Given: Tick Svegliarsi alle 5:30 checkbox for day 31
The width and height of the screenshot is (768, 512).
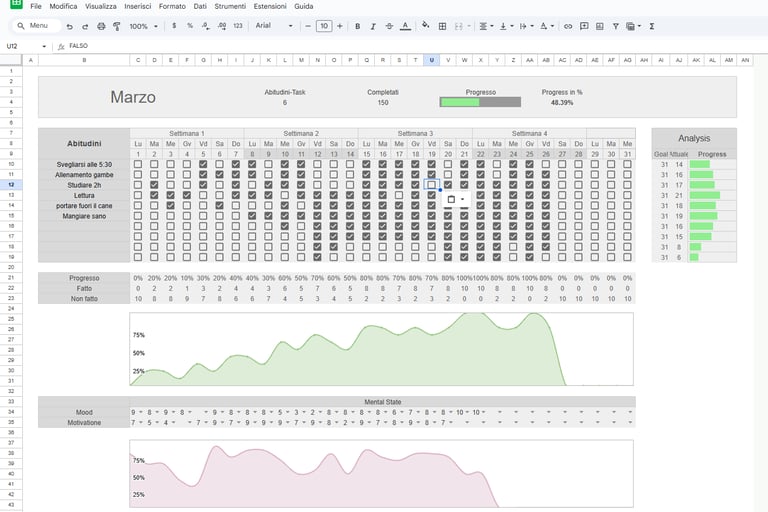Looking at the screenshot, I should 627,164.
